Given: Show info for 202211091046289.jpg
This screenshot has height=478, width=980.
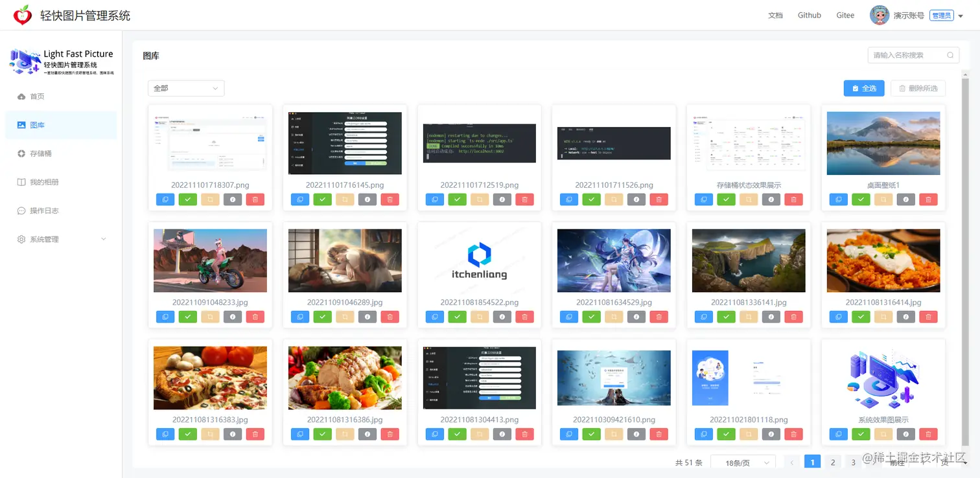Looking at the screenshot, I should point(367,317).
